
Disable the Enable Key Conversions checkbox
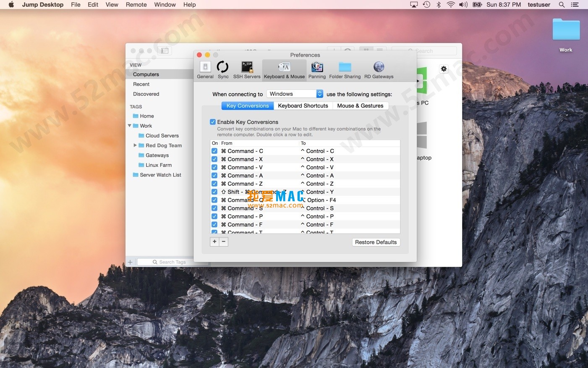[x=213, y=122]
